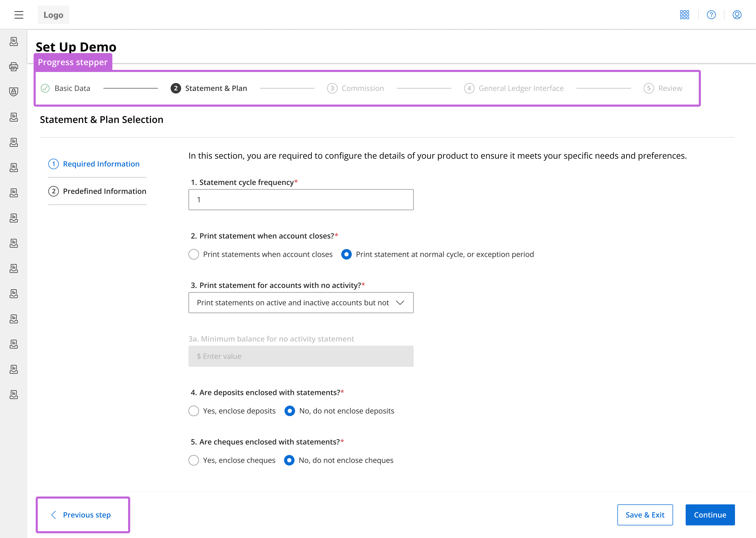Select Yes, enclose deposits option
Screen dimensions: 756x538
194,411
